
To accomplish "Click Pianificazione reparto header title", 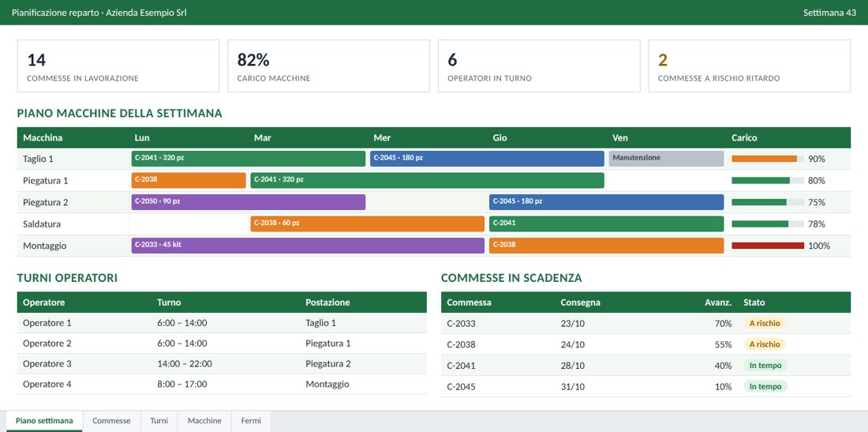I will 99,12.
